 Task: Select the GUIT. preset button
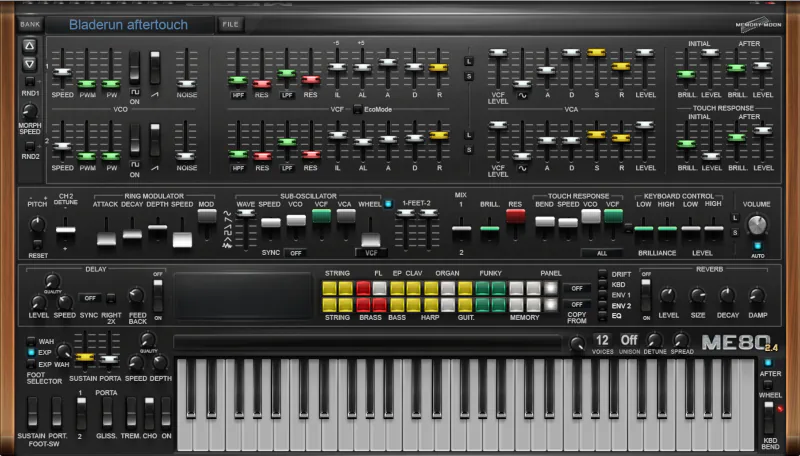click(465, 305)
